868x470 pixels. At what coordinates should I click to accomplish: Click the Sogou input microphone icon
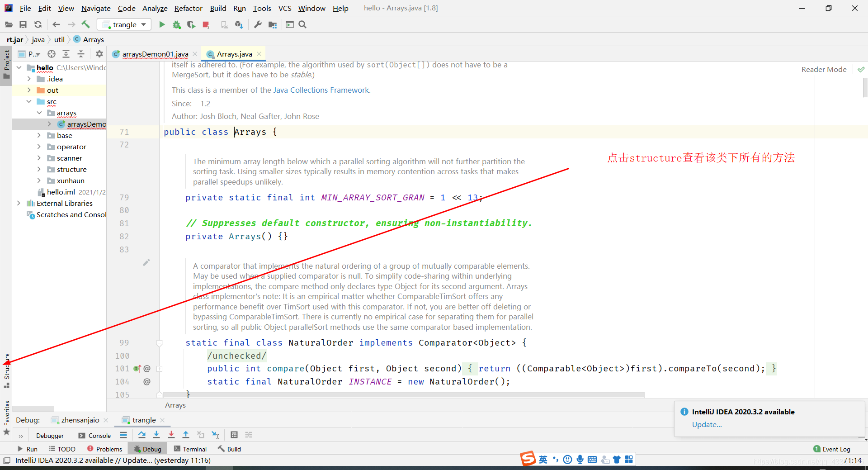pyautogui.click(x=580, y=460)
